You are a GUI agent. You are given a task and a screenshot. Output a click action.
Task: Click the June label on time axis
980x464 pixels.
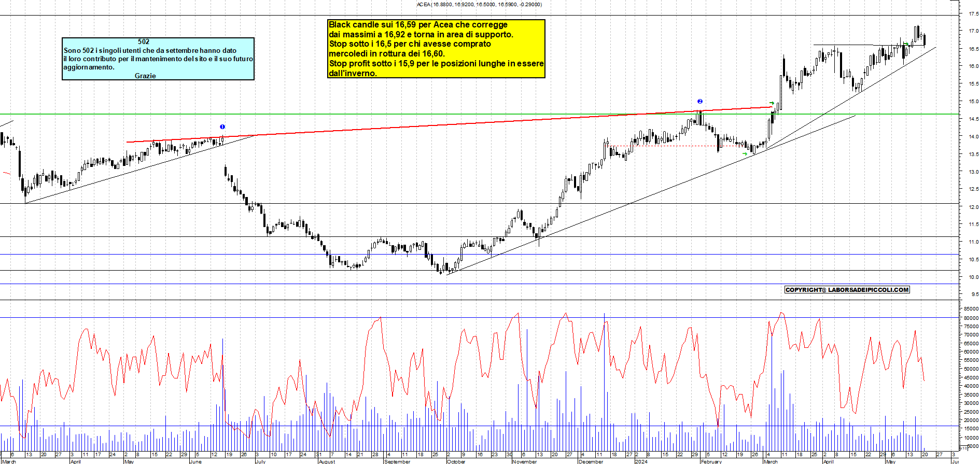pyautogui.click(x=195, y=461)
